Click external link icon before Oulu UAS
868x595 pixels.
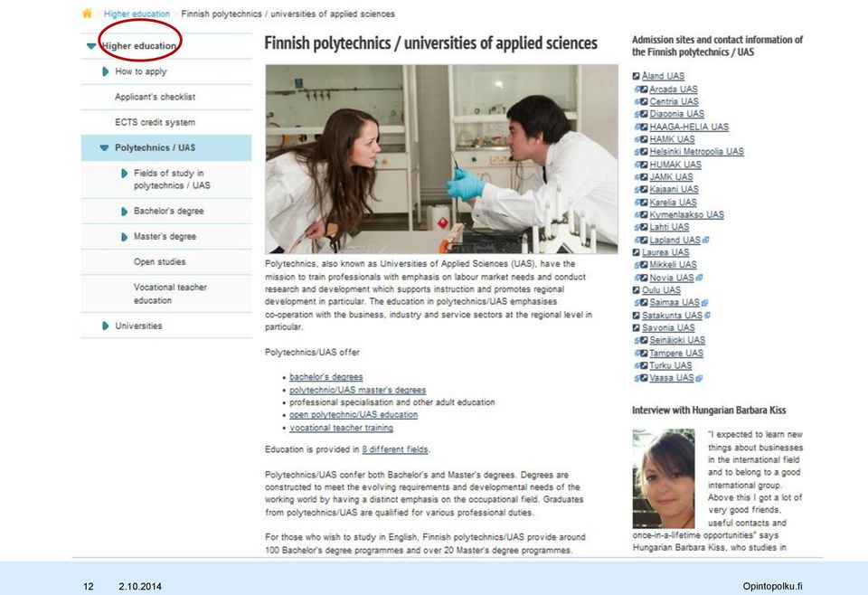pos(636,290)
